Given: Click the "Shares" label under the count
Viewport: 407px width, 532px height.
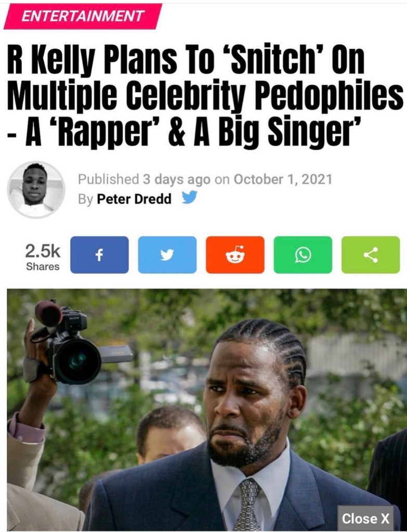Looking at the screenshot, I should [x=43, y=267].
